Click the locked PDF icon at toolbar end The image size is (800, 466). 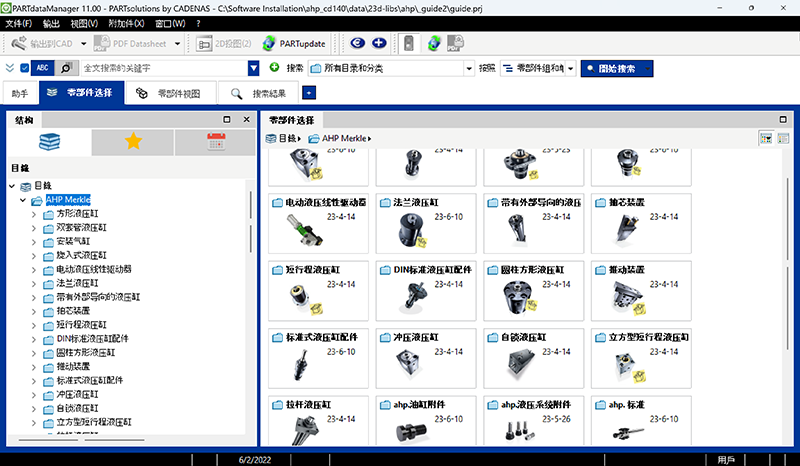[455, 43]
